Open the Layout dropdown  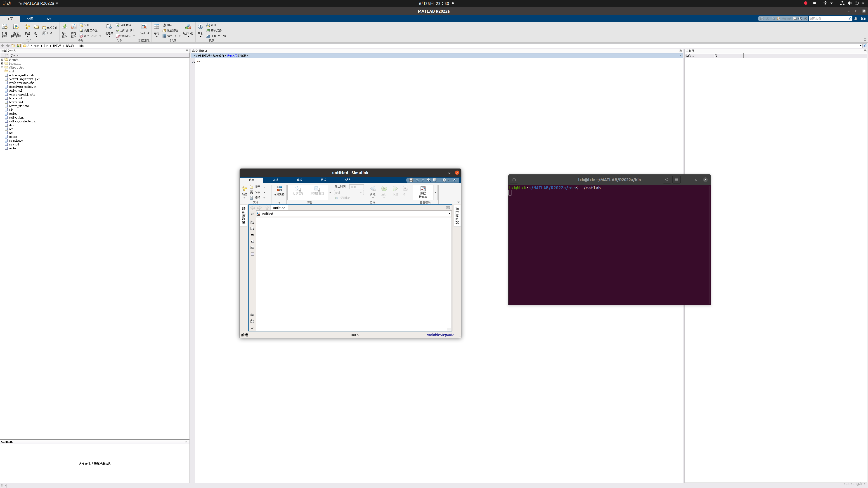pos(156,30)
